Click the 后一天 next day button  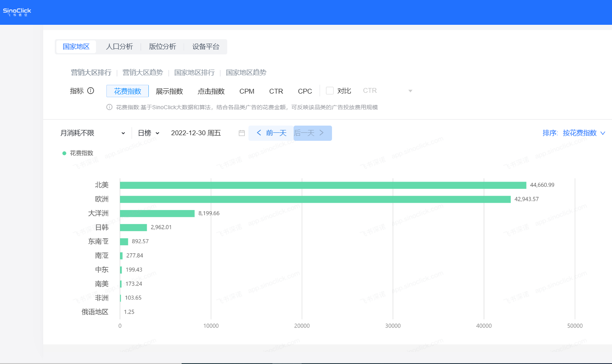313,133
